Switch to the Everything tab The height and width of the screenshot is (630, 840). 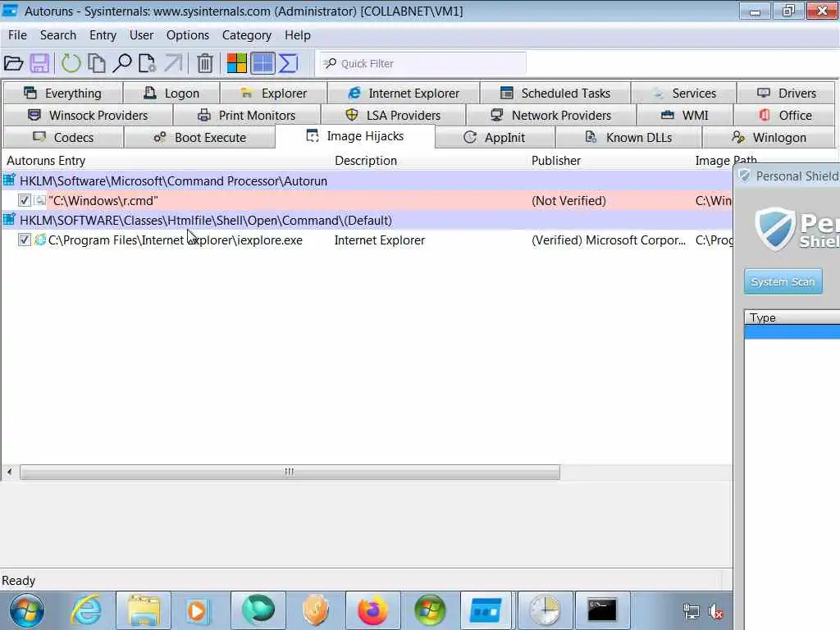(x=63, y=94)
